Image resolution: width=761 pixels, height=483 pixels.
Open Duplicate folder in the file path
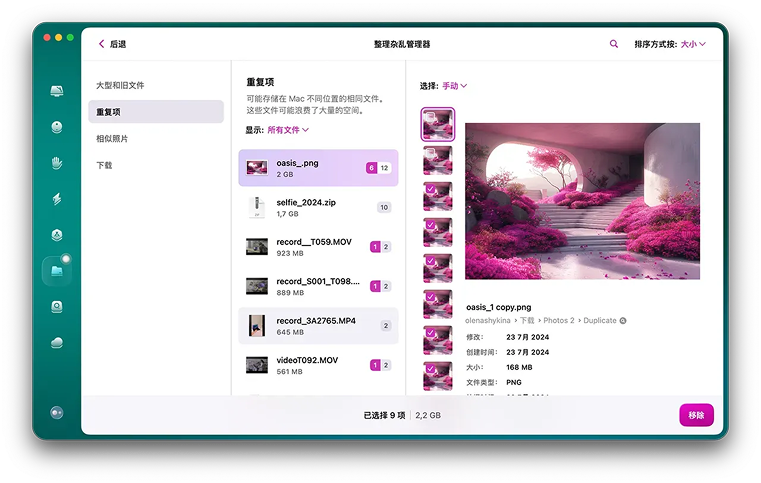coord(599,320)
